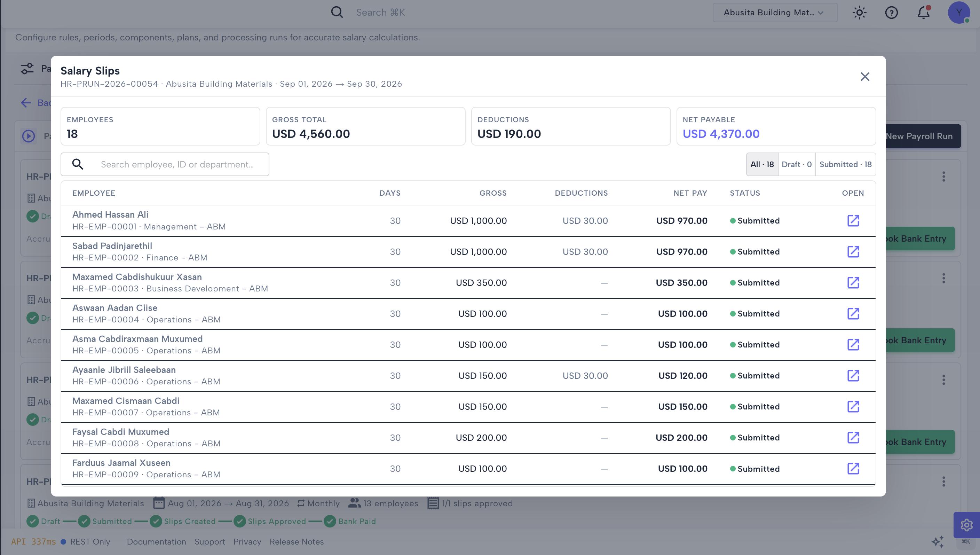
Task: Open slip for Ayaanle Jibriil Saleebaan
Action: click(853, 375)
